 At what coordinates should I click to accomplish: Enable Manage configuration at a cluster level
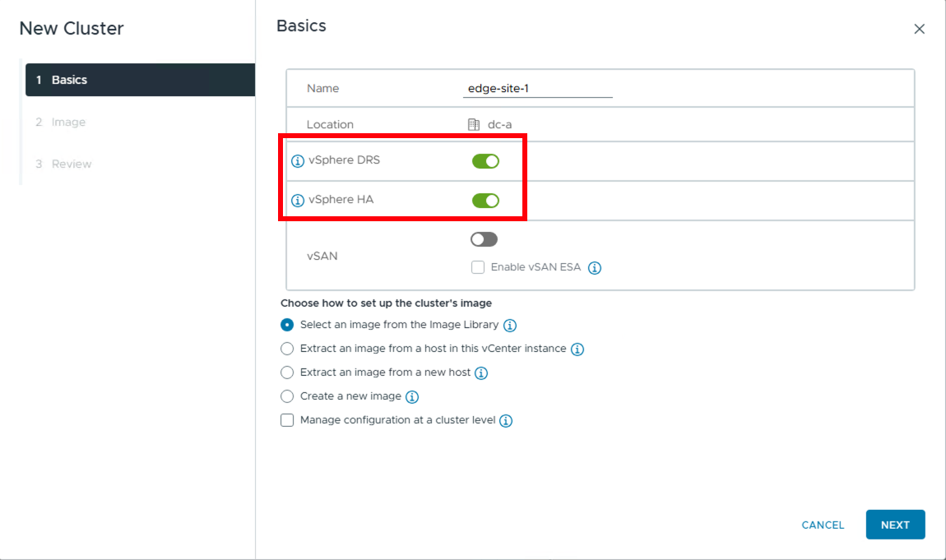[287, 420]
